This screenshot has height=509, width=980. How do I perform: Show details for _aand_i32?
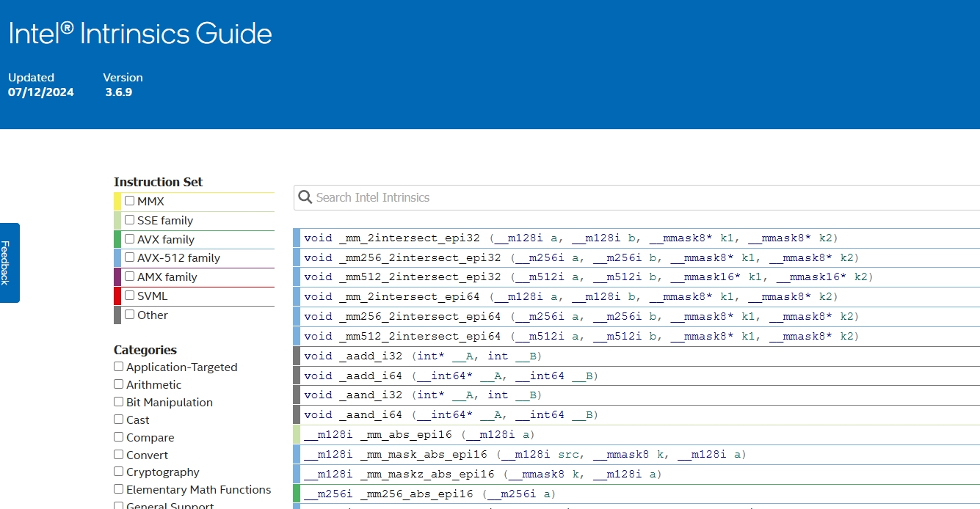(x=636, y=395)
